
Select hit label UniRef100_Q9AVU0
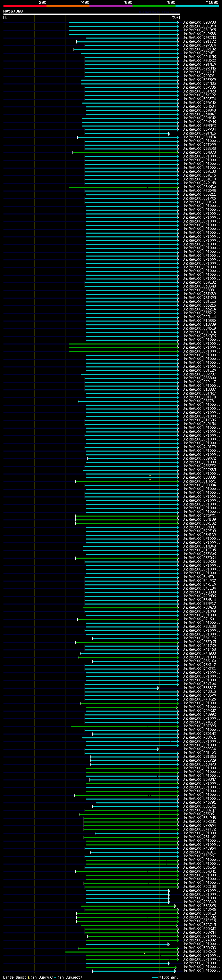click(x=199, y=103)
